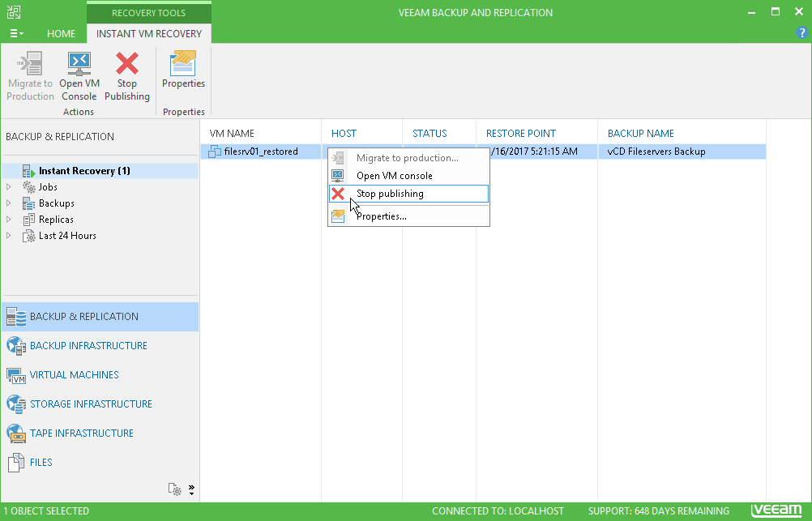Sort by STATUS column header
This screenshot has width=812, height=521.
coord(430,133)
